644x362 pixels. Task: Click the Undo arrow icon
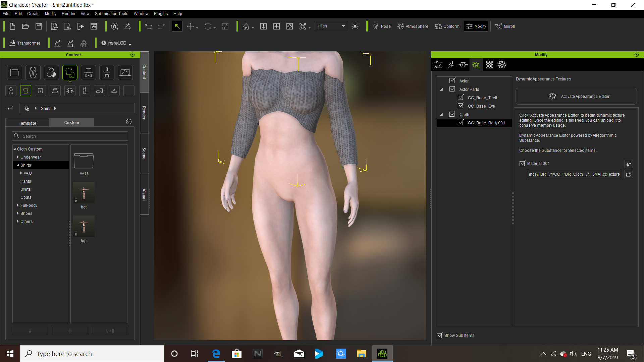(x=149, y=26)
